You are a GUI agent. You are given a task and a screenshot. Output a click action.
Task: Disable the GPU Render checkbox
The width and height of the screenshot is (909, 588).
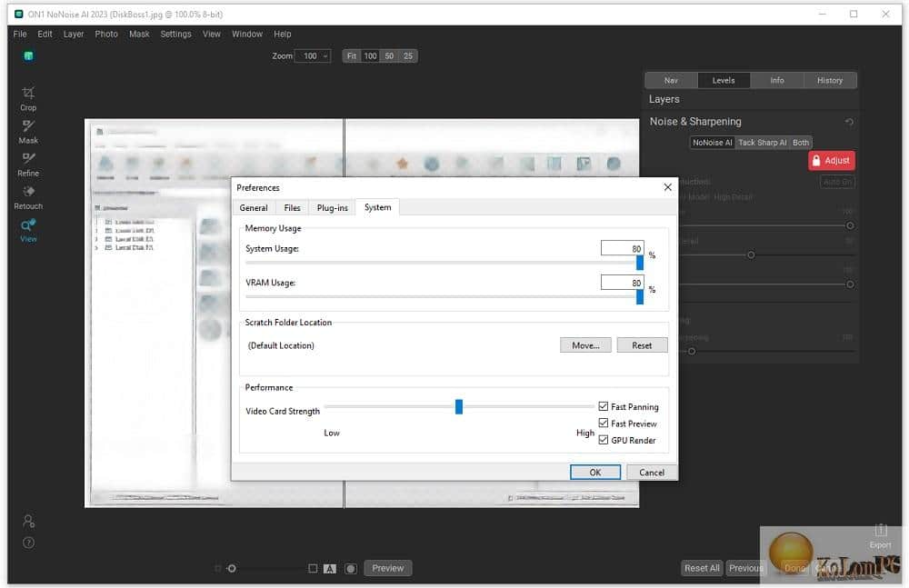[x=604, y=440]
